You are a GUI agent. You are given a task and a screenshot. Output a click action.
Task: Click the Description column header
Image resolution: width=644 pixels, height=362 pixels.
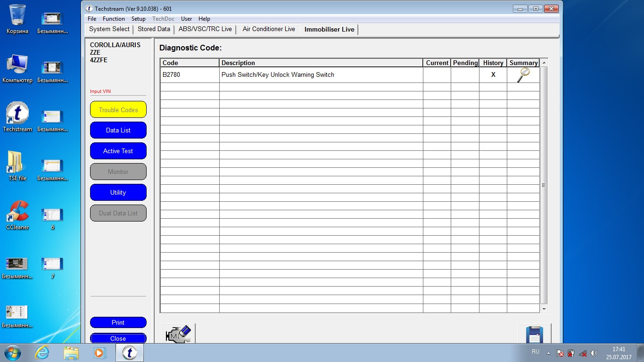point(321,63)
